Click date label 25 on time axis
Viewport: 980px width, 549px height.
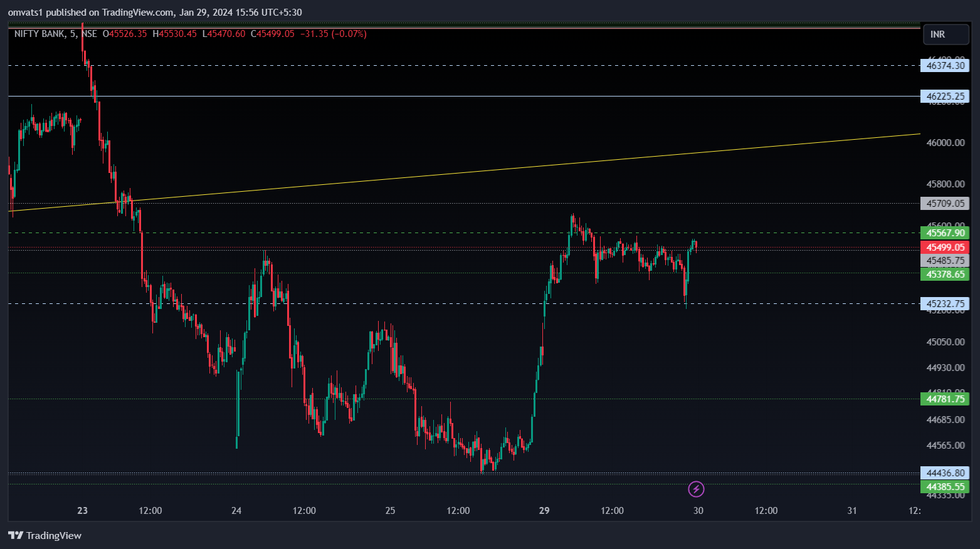point(390,511)
